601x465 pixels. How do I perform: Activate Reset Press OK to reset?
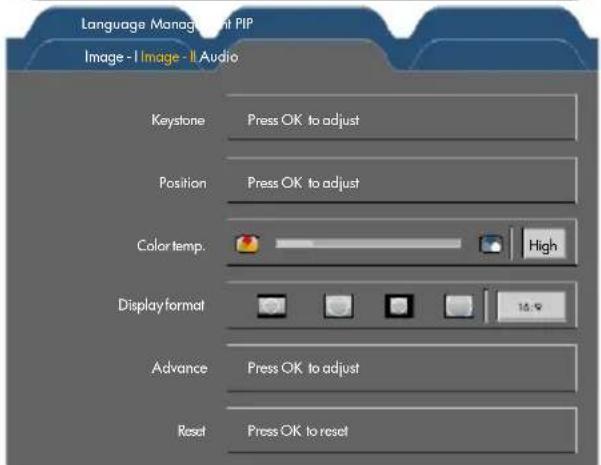[402, 430]
